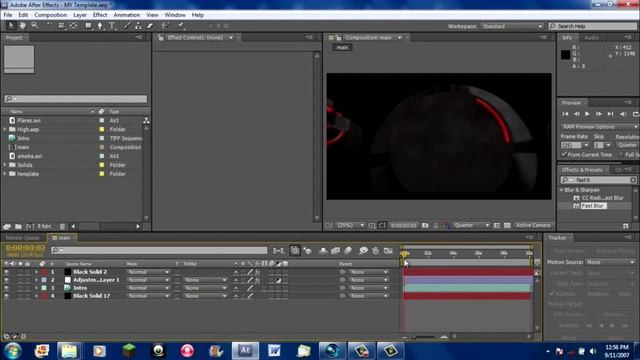Image resolution: width=640 pixels, height=360 pixels.
Task: Toggle transparency grid in Composition viewer
Action: 507,225
